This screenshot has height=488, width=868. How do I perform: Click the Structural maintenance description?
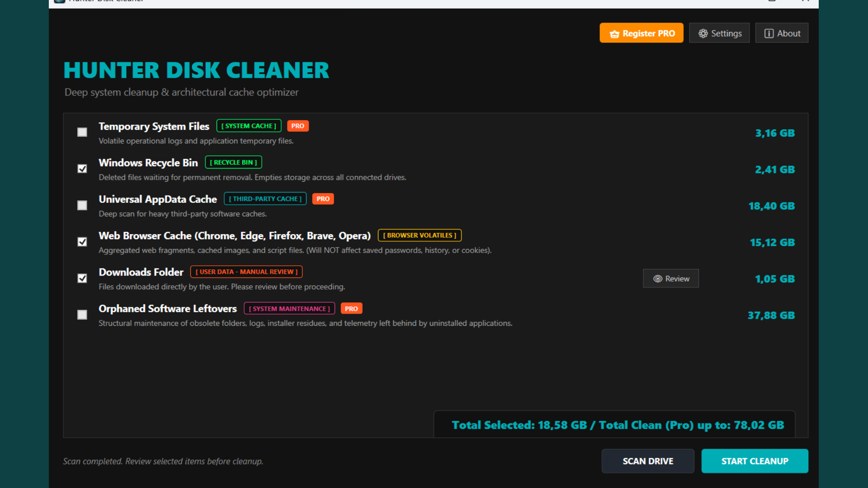click(306, 324)
